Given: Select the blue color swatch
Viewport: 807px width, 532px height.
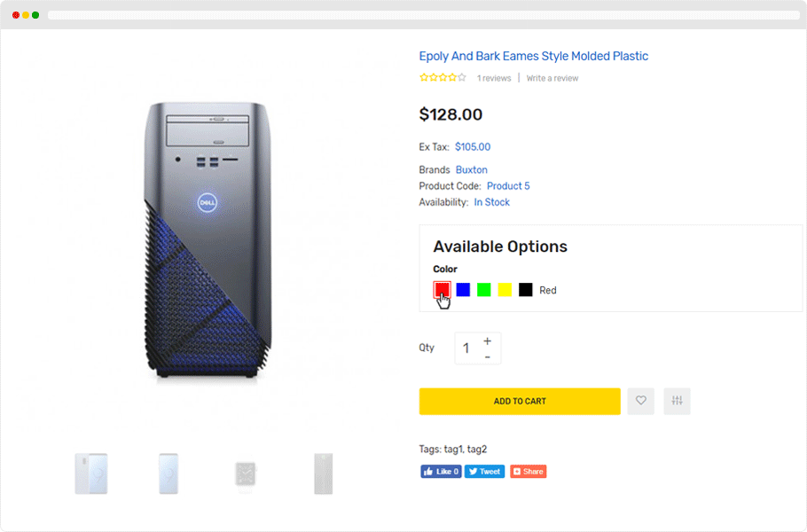Looking at the screenshot, I should tap(463, 290).
